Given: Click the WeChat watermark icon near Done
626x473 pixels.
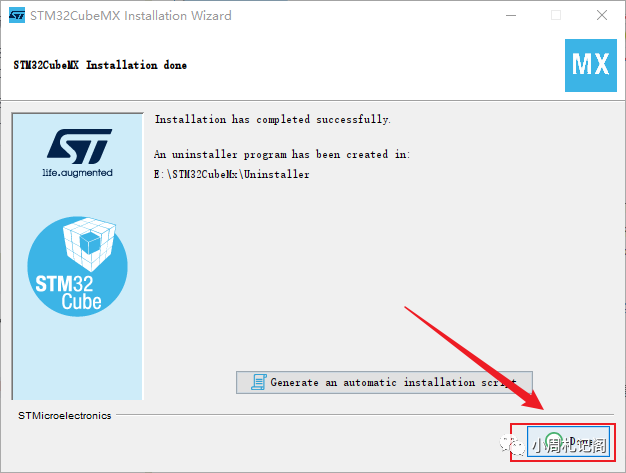Looking at the screenshot, I should pos(511,445).
